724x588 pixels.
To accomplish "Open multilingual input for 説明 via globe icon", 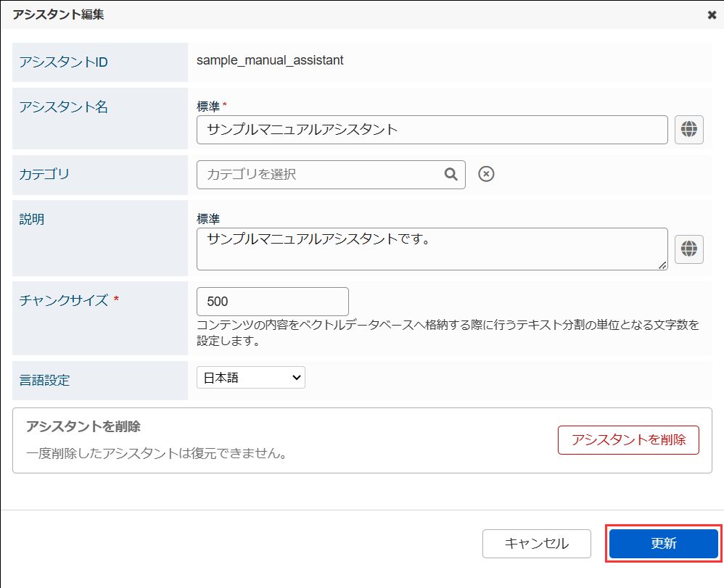I will [689, 249].
